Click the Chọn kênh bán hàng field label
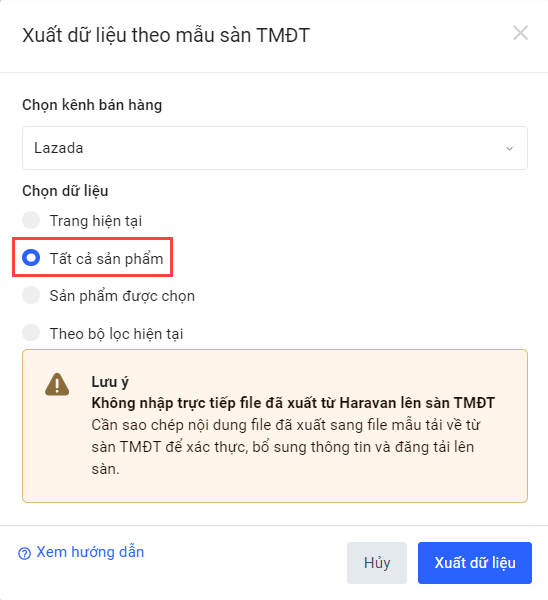This screenshot has height=600, width=548. [x=92, y=105]
